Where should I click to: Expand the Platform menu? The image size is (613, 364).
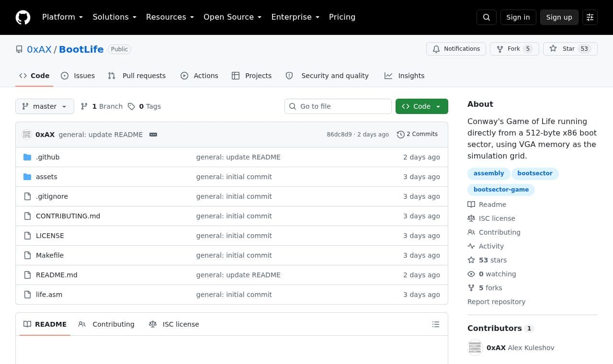[62, 17]
